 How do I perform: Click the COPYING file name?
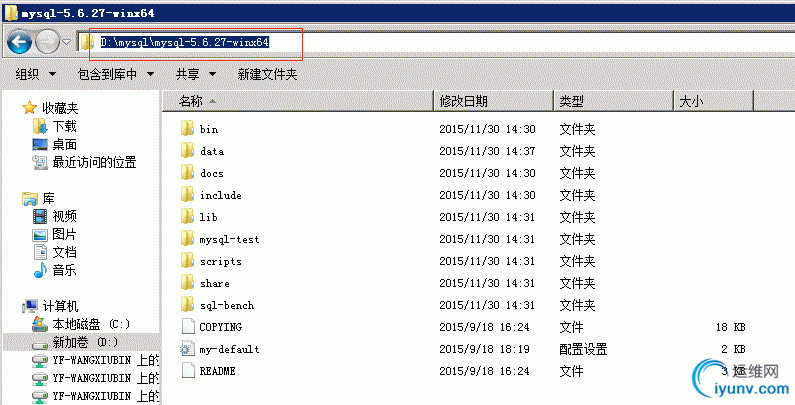point(221,327)
